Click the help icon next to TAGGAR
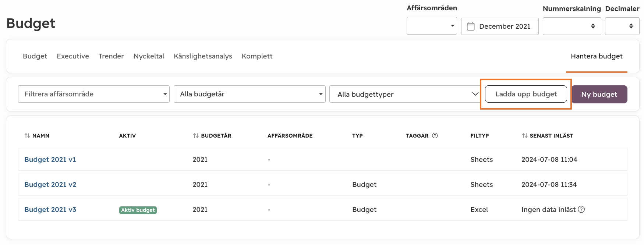Screen dimensions: 644x245 tap(435, 135)
